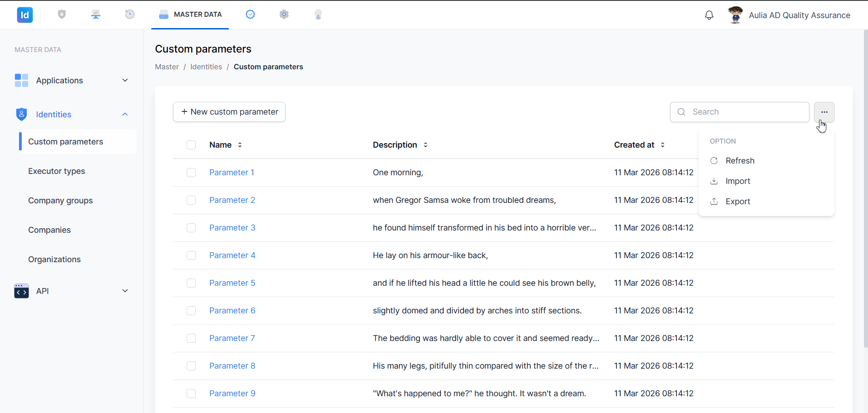Open Companies in the sidebar
This screenshot has height=413, width=868.
point(49,230)
